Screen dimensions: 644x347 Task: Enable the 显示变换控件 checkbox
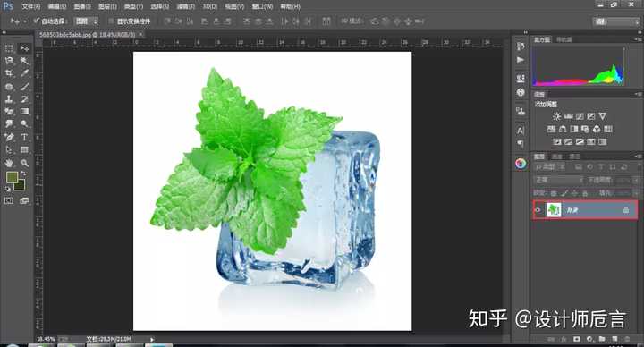tap(111, 21)
